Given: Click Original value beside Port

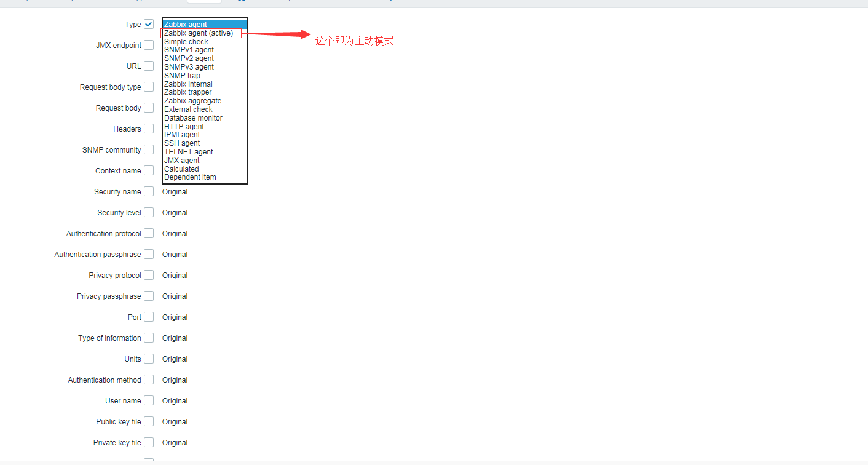Looking at the screenshot, I should tap(175, 317).
